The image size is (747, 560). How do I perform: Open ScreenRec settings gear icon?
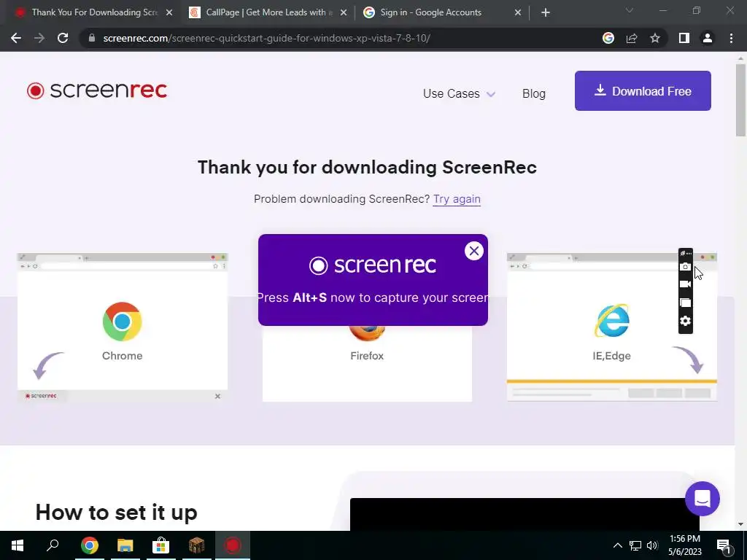pos(685,321)
